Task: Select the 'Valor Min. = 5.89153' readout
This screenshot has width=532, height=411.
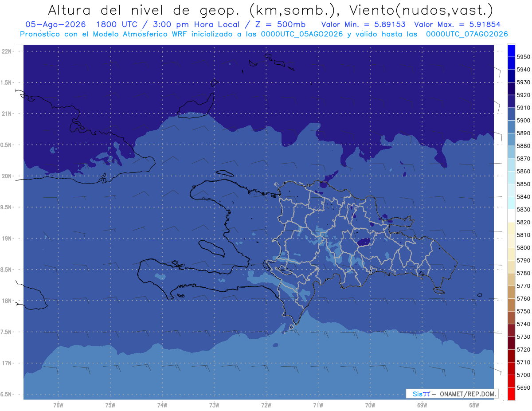Action: (x=363, y=24)
